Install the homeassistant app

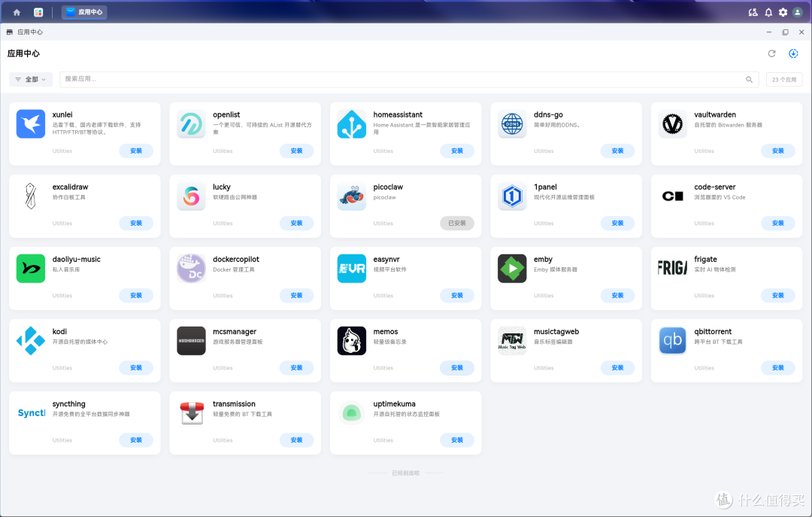tap(457, 151)
